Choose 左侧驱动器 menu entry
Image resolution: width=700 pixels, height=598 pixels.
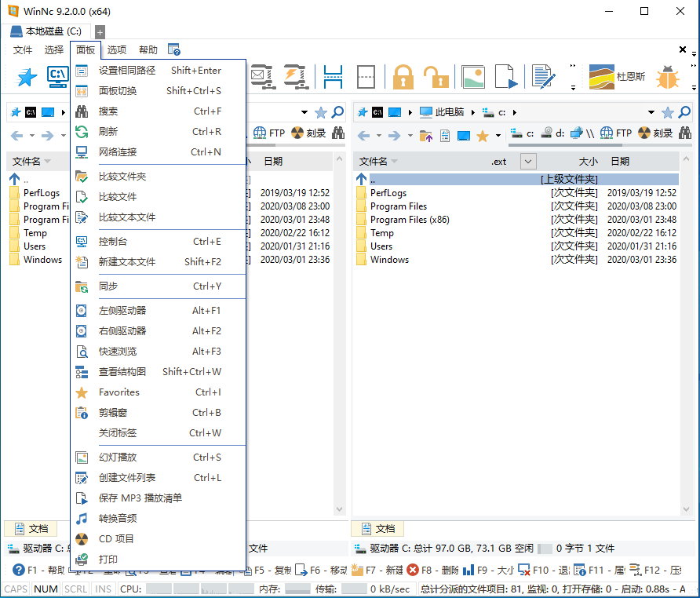coord(158,311)
